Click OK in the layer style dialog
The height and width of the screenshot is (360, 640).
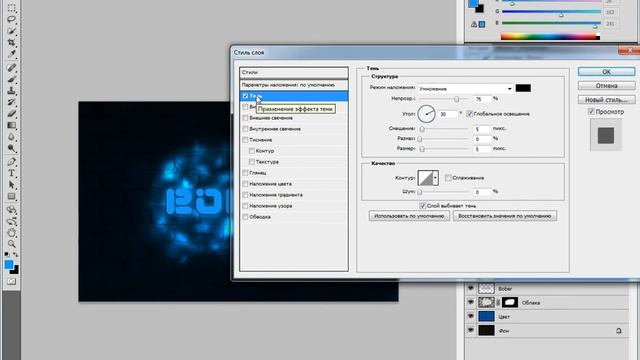[607, 72]
